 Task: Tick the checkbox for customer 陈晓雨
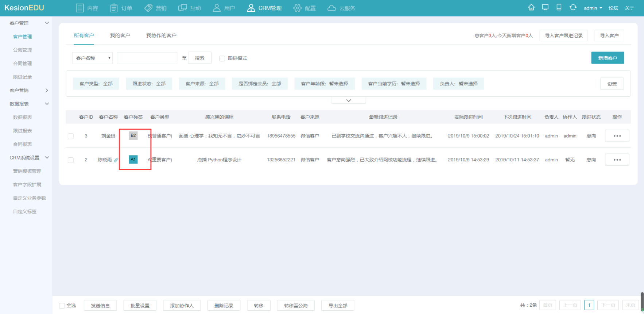71,160
